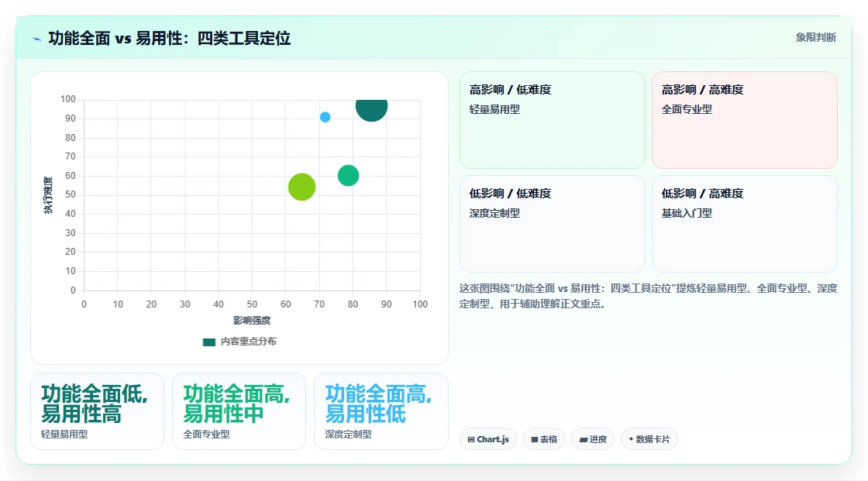Select the 低影响 / 低难度 quadrant card
The height and width of the screenshot is (481, 868).
(553, 224)
